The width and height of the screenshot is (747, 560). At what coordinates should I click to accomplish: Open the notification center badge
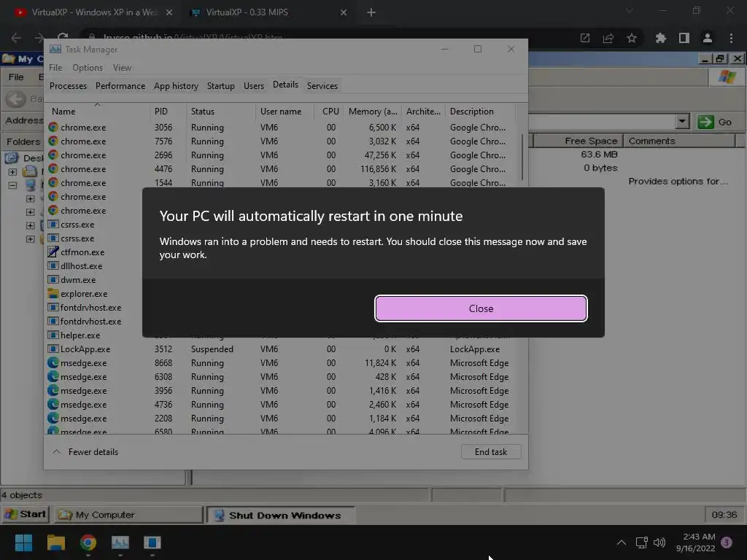(x=727, y=542)
